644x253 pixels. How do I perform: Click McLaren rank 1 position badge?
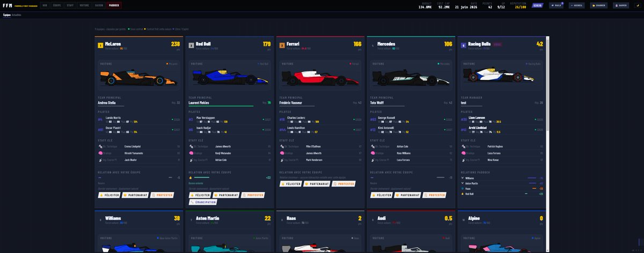click(x=100, y=46)
